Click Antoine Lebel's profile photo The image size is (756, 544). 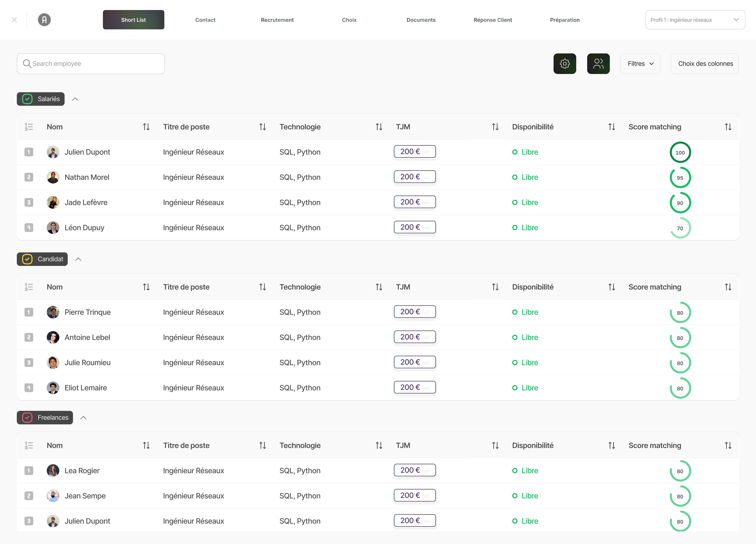tap(53, 337)
